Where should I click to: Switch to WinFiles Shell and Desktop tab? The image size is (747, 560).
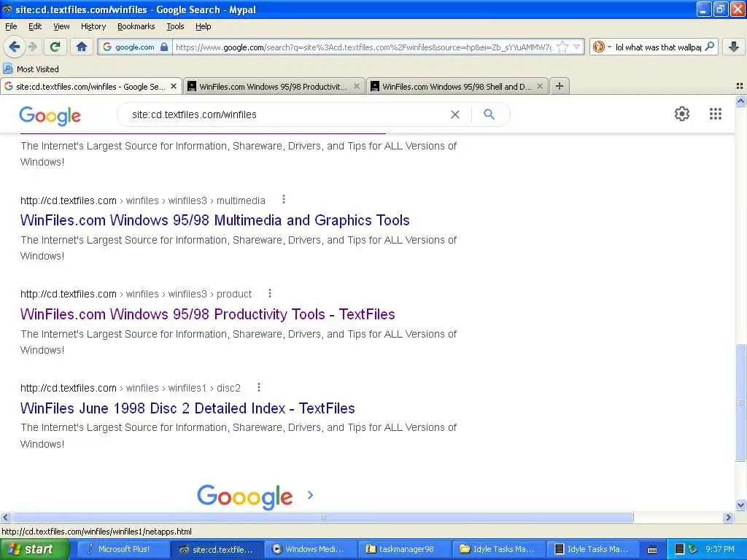pos(457,86)
